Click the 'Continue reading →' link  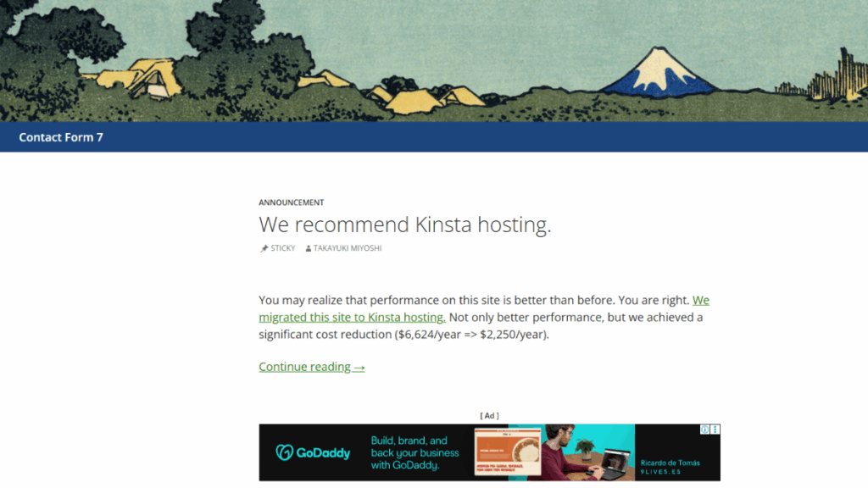click(x=312, y=367)
